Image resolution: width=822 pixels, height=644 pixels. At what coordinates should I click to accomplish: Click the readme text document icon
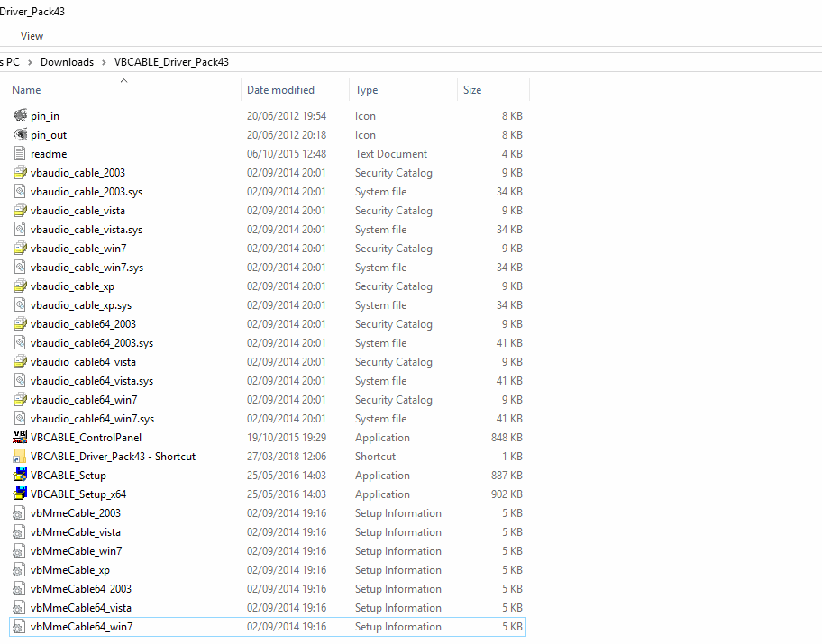[21, 154]
